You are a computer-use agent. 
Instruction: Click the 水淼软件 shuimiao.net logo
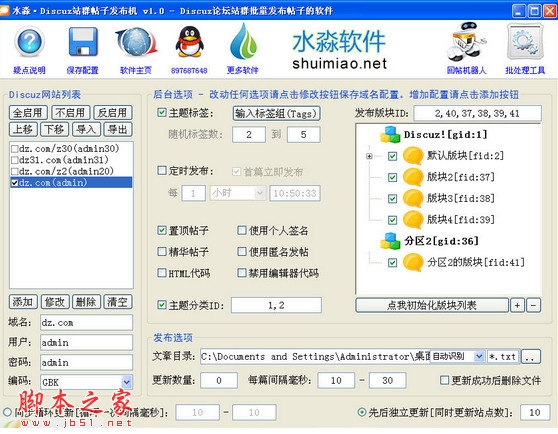pyautogui.click(x=339, y=50)
